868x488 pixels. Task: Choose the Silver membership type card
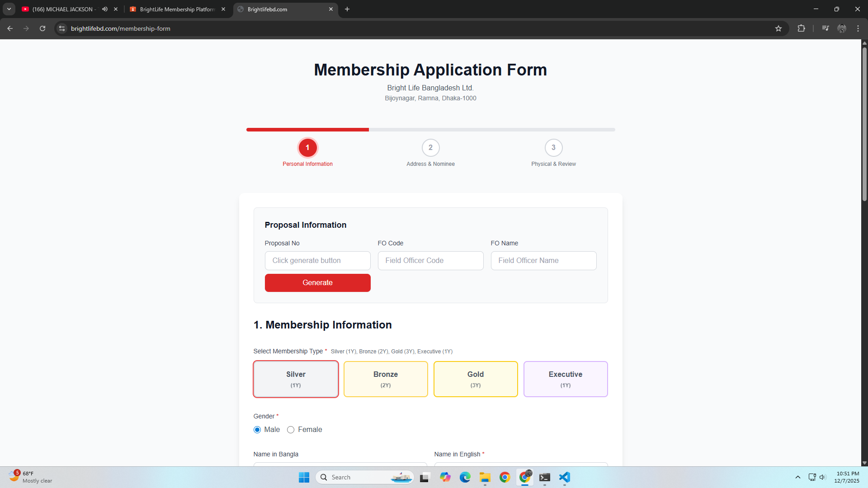[296, 379]
